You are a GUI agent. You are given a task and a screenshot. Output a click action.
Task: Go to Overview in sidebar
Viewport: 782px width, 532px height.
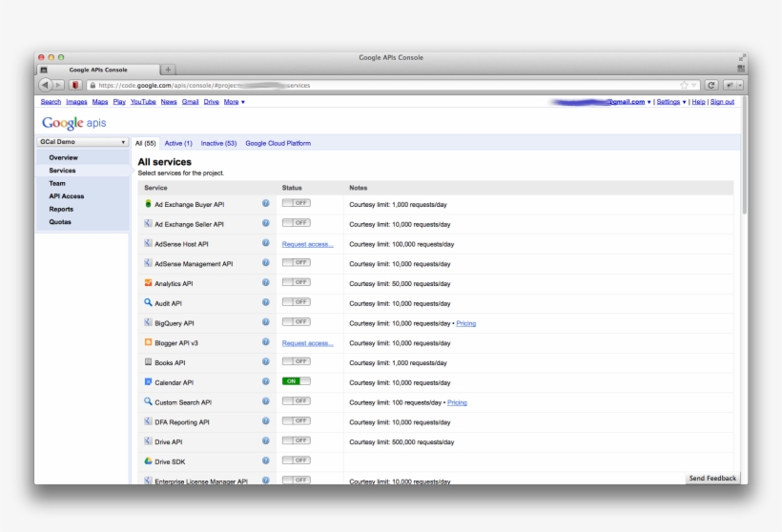pyautogui.click(x=63, y=157)
